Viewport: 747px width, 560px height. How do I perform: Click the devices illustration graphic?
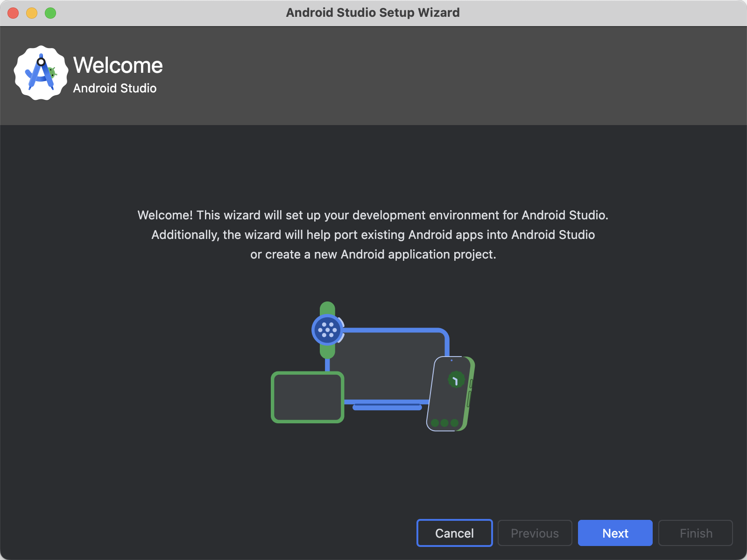pos(373,366)
